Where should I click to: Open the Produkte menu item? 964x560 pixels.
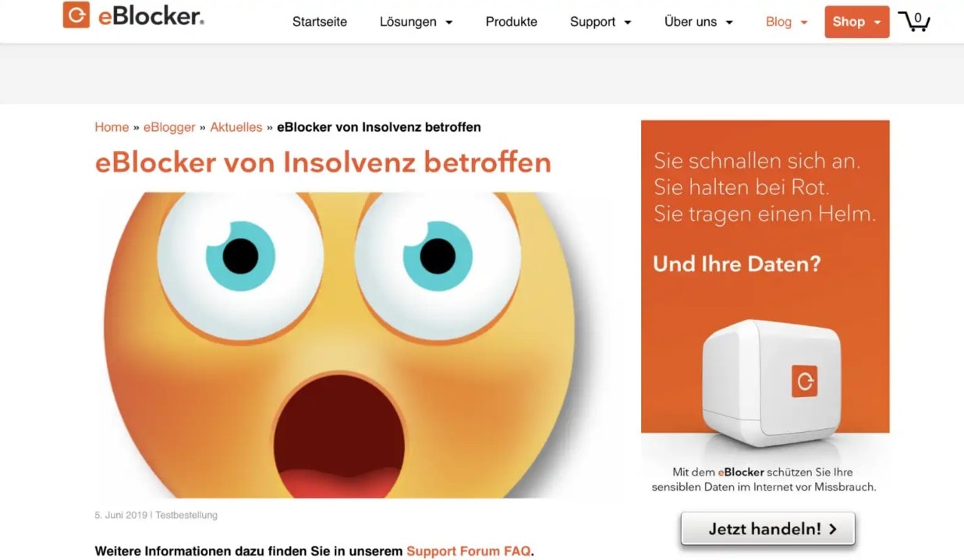[x=512, y=22]
